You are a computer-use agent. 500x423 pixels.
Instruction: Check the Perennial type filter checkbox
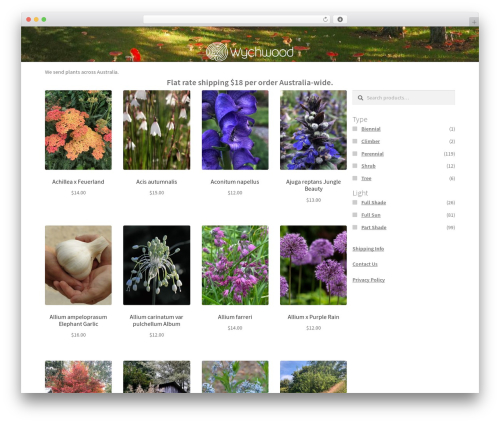click(355, 153)
